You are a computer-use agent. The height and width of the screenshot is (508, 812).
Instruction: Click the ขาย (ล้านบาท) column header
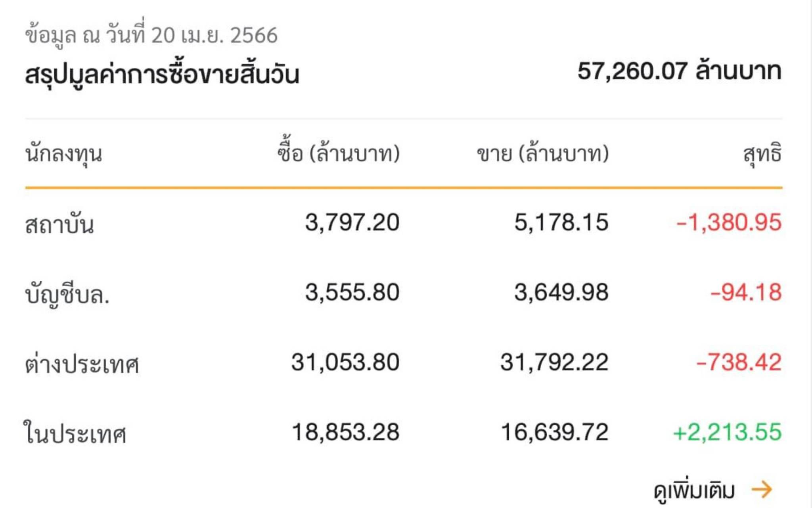click(543, 153)
